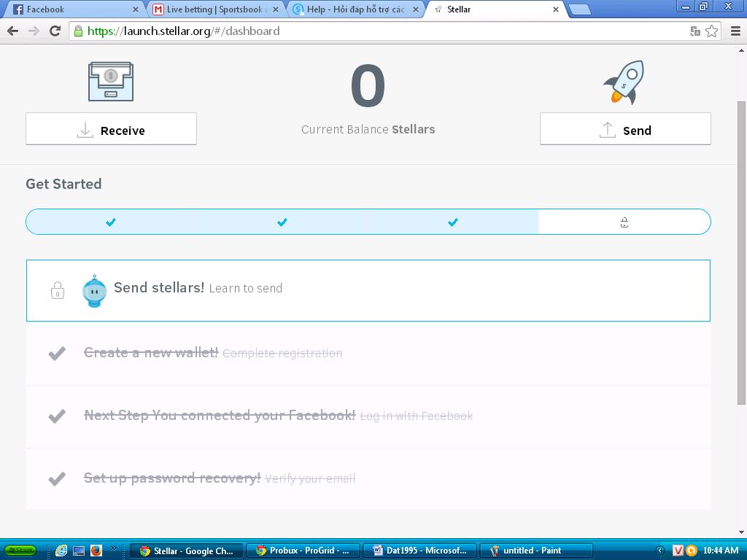Open the Send stellars! Learn to send step
747x560 pixels.
368,290
